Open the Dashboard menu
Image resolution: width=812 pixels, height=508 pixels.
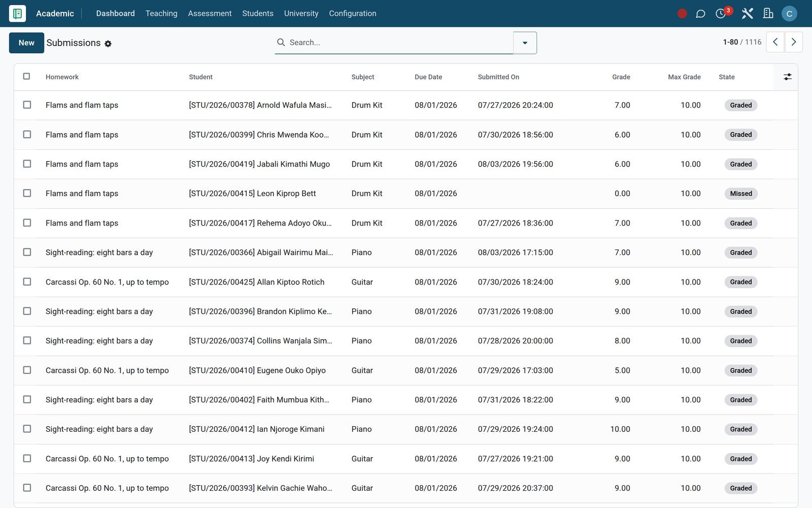pyautogui.click(x=115, y=14)
